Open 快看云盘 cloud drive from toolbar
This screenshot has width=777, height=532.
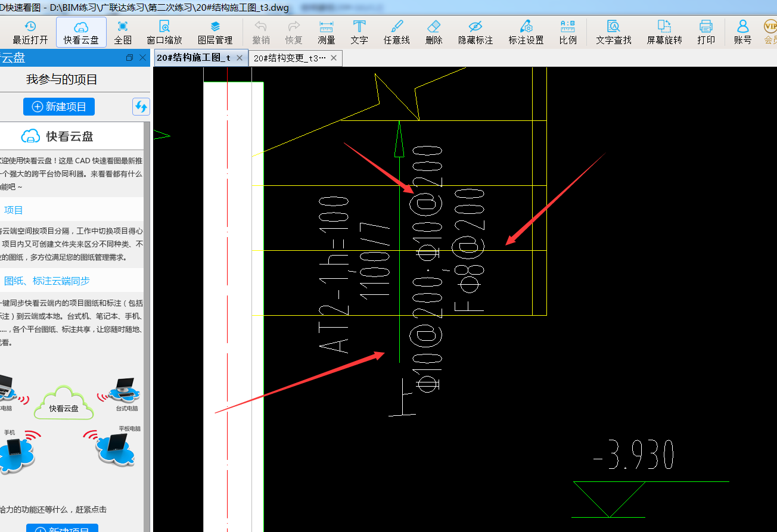click(x=82, y=33)
